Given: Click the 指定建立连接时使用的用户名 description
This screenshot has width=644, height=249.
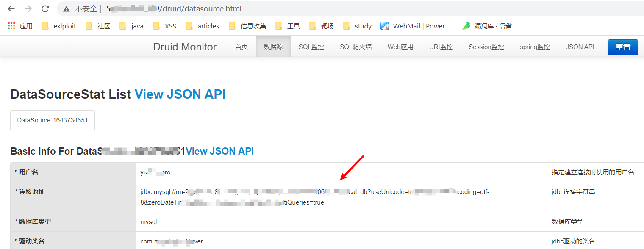Looking at the screenshot, I should (x=593, y=172).
